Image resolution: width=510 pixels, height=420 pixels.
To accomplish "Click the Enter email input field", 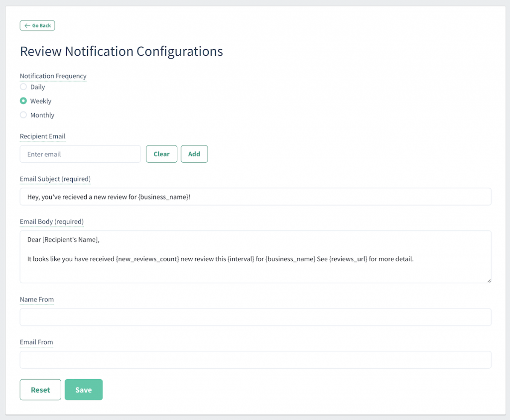I will pyautogui.click(x=80, y=154).
